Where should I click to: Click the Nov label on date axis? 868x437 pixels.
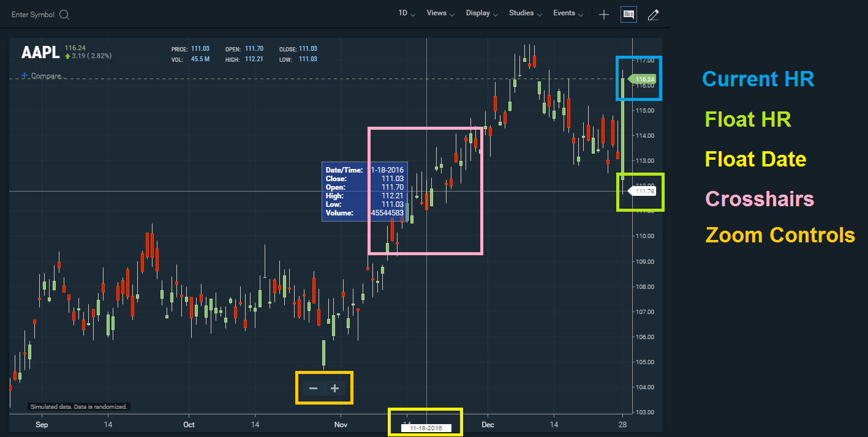point(341,424)
